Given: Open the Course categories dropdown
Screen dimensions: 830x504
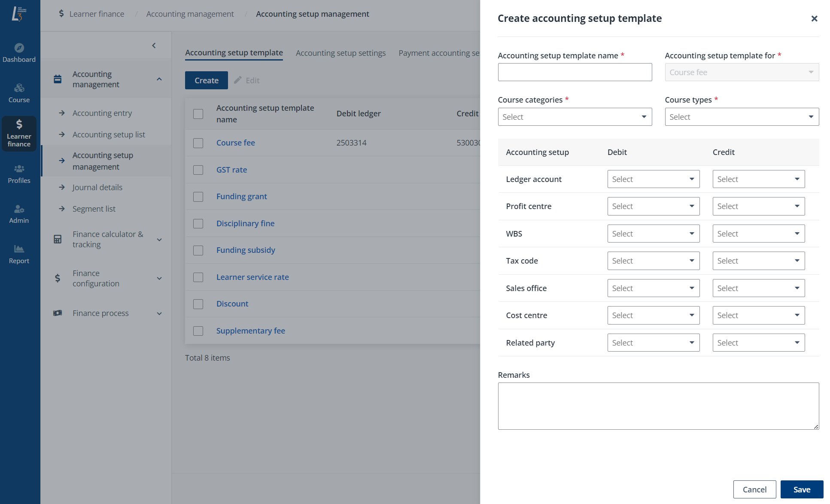Looking at the screenshot, I should click(x=575, y=116).
